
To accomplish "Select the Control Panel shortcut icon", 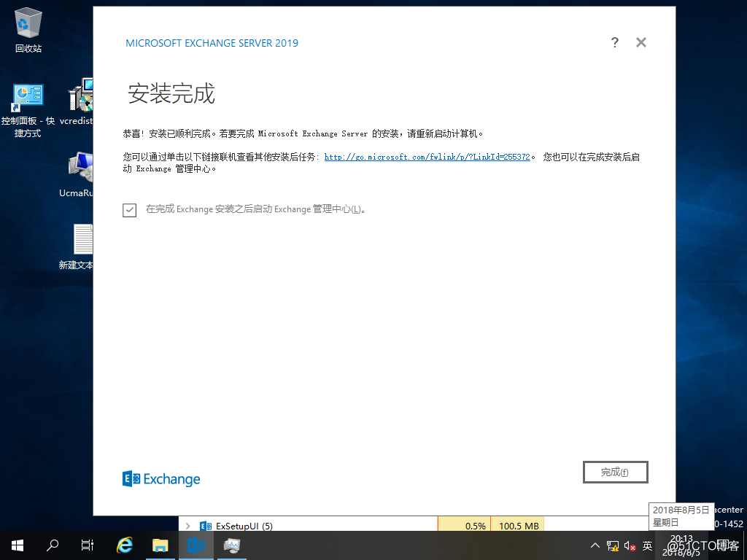I will [x=28, y=111].
